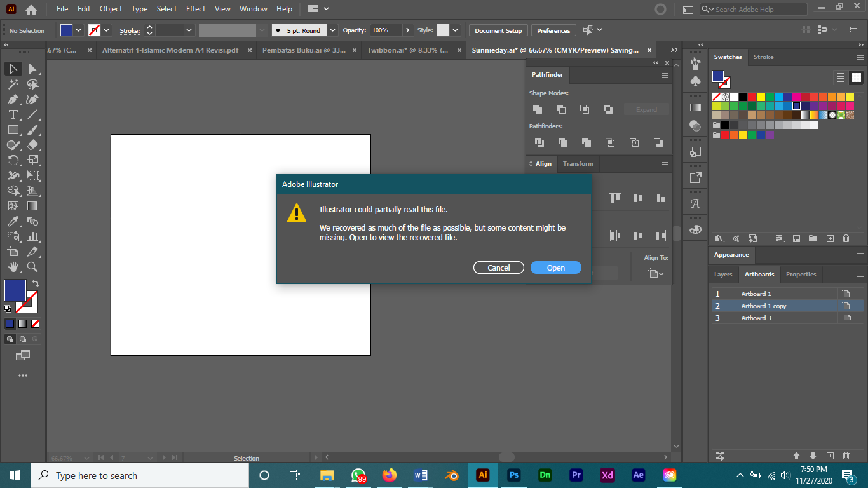Image resolution: width=868 pixels, height=488 pixels.
Task: Open the 5 pt. Round brush dropdown
Action: point(332,30)
